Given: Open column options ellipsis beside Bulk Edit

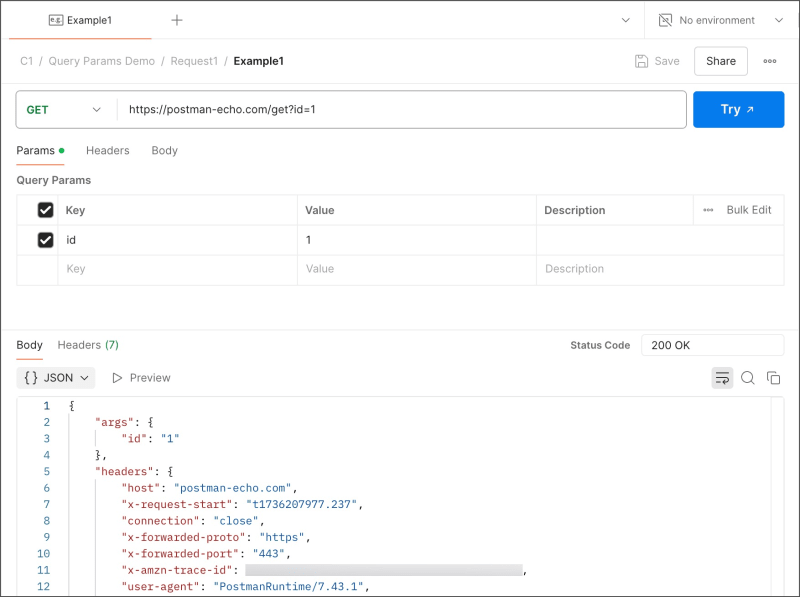Looking at the screenshot, I should pyautogui.click(x=708, y=210).
